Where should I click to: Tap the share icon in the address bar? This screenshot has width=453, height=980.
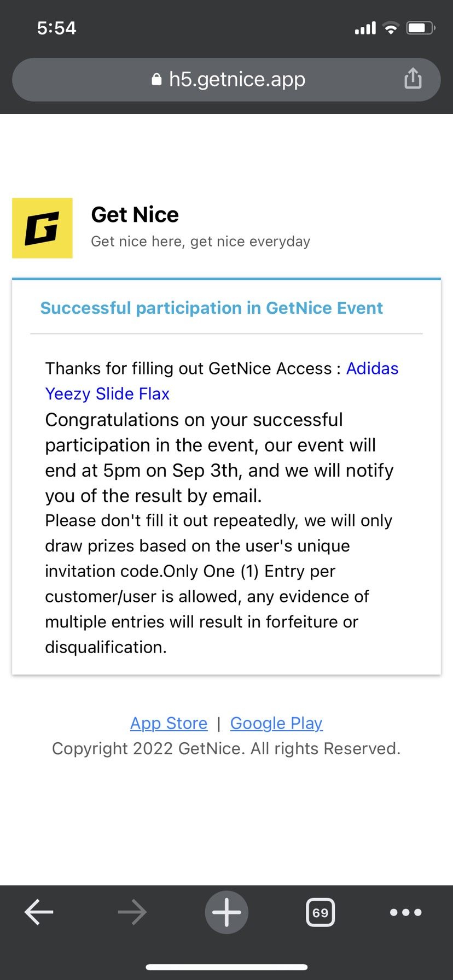(x=413, y=79)
